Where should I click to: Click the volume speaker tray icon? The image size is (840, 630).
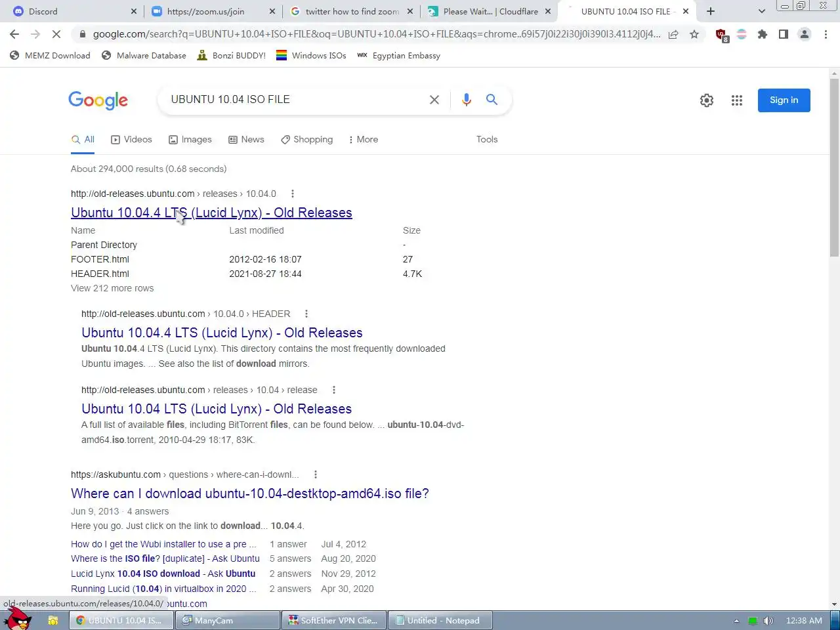point(768,621)
